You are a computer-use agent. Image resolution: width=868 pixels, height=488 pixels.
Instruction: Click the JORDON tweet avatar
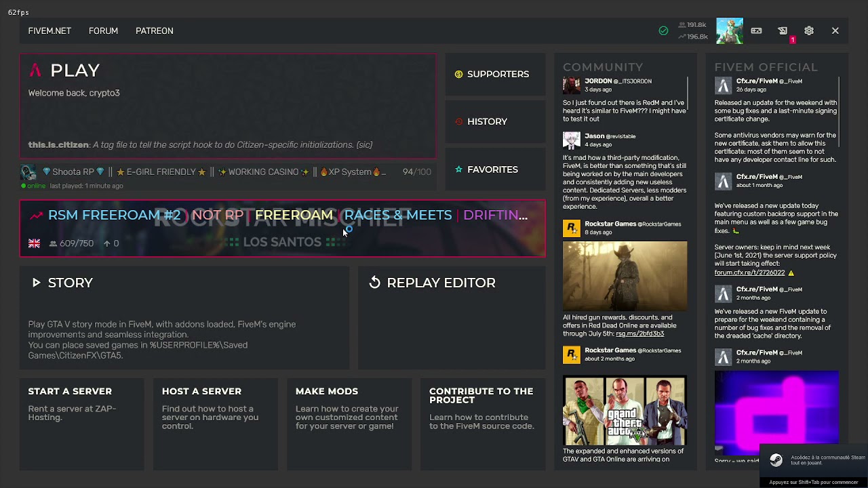pyautogui.click(x=572, y=85)
